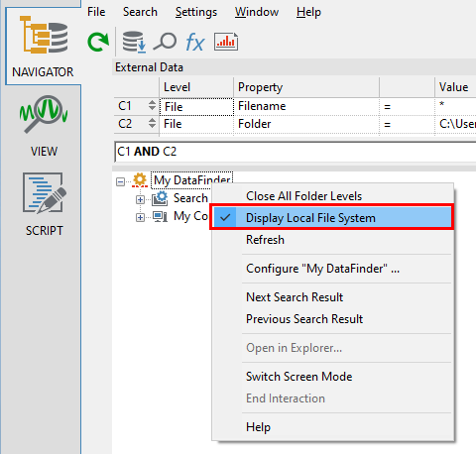Click the C1 AND C2 condition field
The width and height of the screenshot is (476, 454).
point(295,152)
